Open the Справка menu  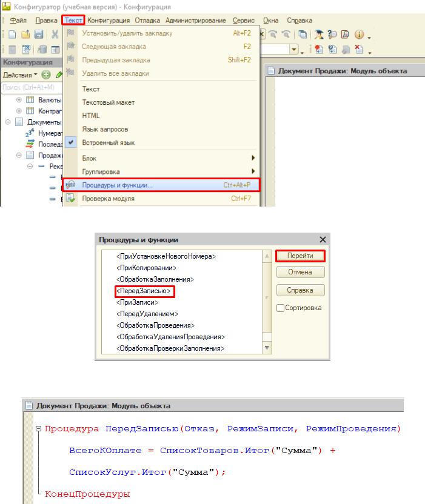[300, 20]
